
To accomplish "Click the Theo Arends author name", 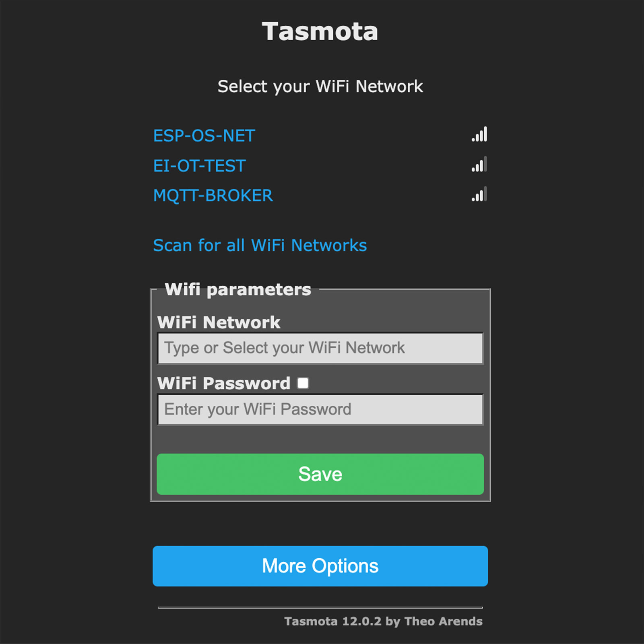I will (443, 621).
